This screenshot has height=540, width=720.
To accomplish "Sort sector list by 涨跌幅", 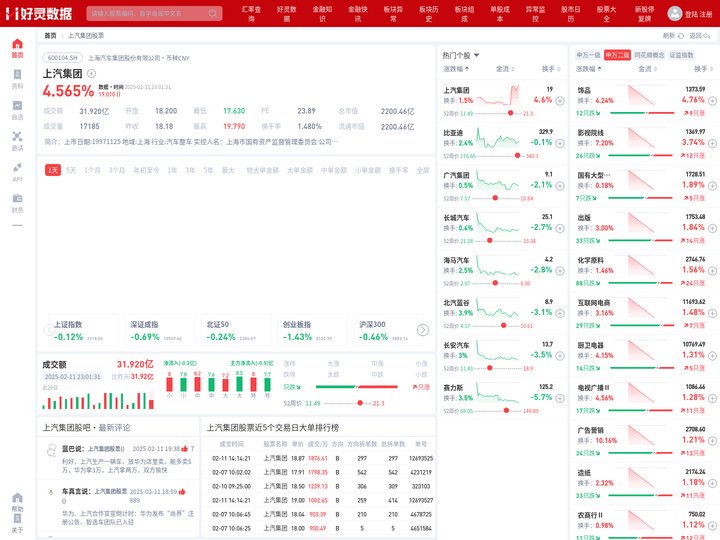I will point(589,69).
